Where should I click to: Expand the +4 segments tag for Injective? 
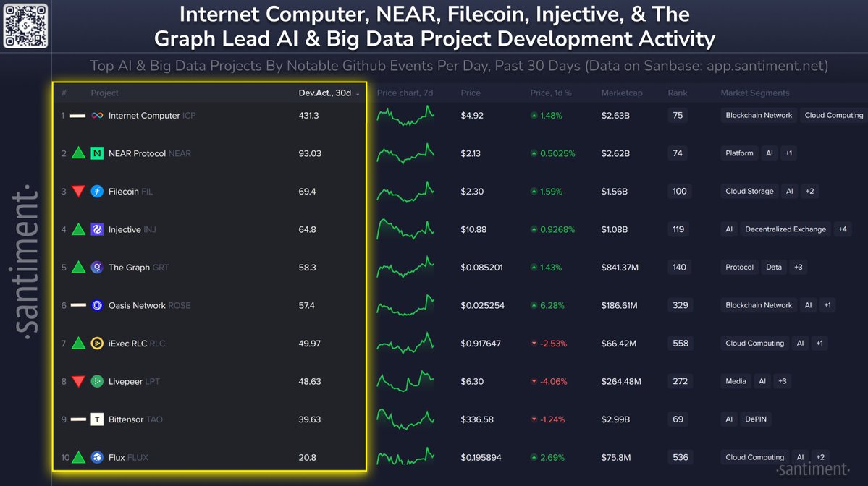pos(843,229)
